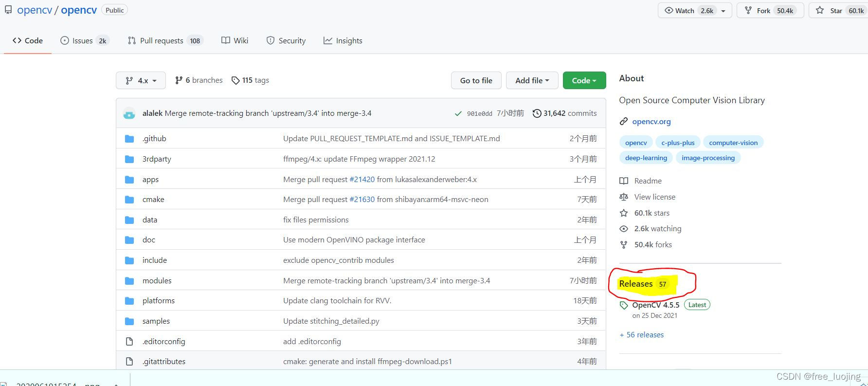Click the commit history clock icon

537,113
